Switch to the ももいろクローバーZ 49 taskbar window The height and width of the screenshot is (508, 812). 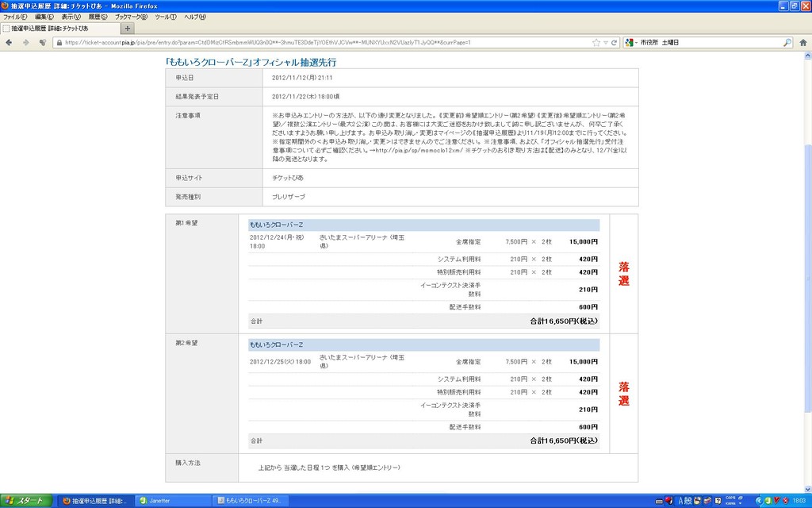point(251,501)
